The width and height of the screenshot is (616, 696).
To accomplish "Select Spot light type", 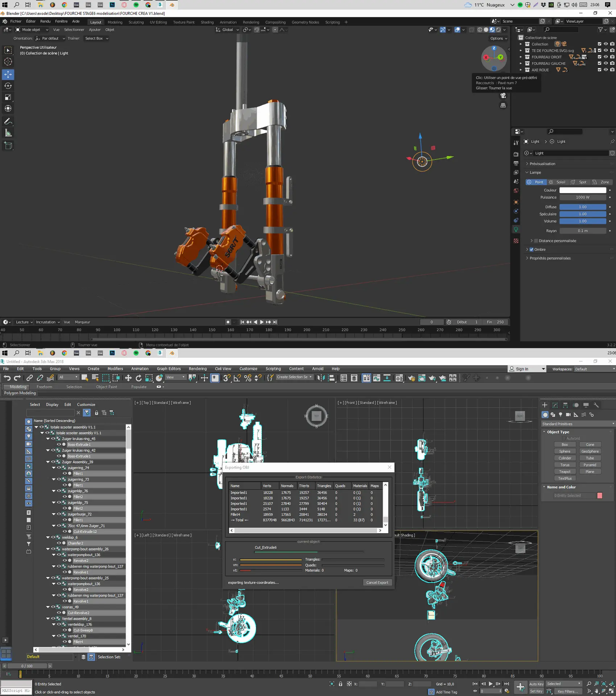I will click(579, 182).
